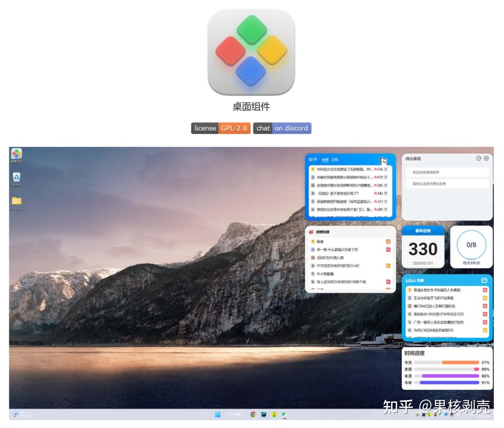Open Zhihu hot item with 323 万 heat
504x428 pixels.
click(x=349, y=201)
